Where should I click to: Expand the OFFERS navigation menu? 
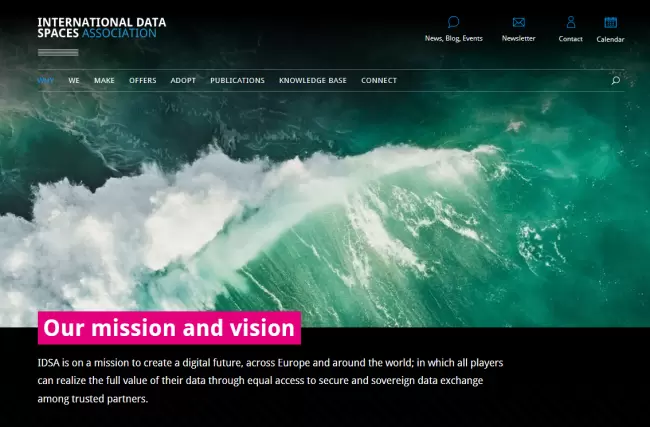[142, 81]
